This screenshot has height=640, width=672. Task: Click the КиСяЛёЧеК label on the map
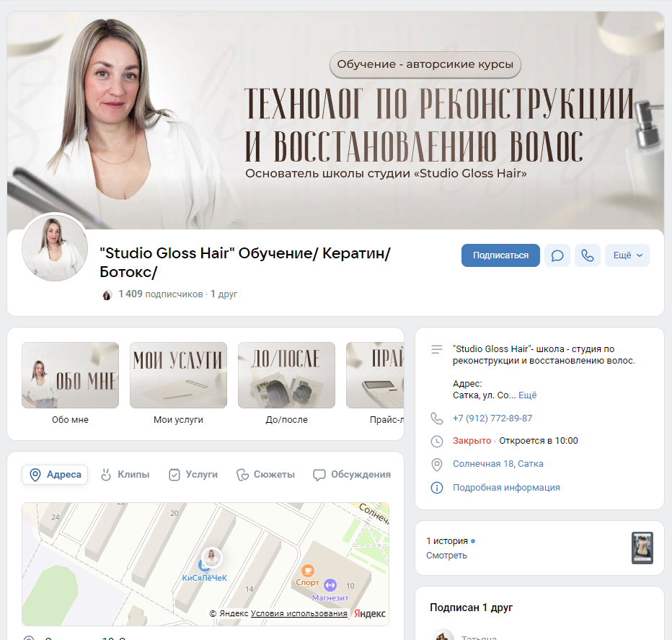tap(205, 578)
